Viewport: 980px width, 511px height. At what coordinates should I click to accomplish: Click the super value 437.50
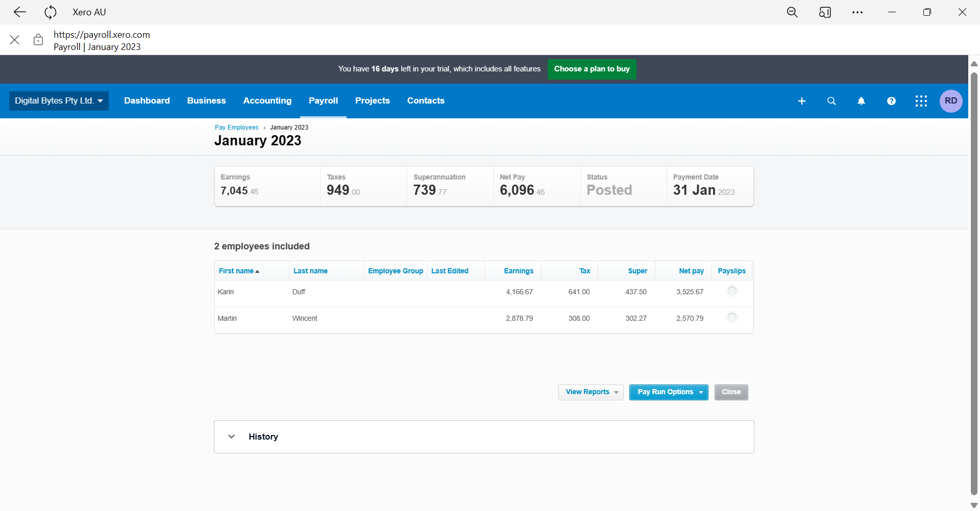tap(636, 292)
